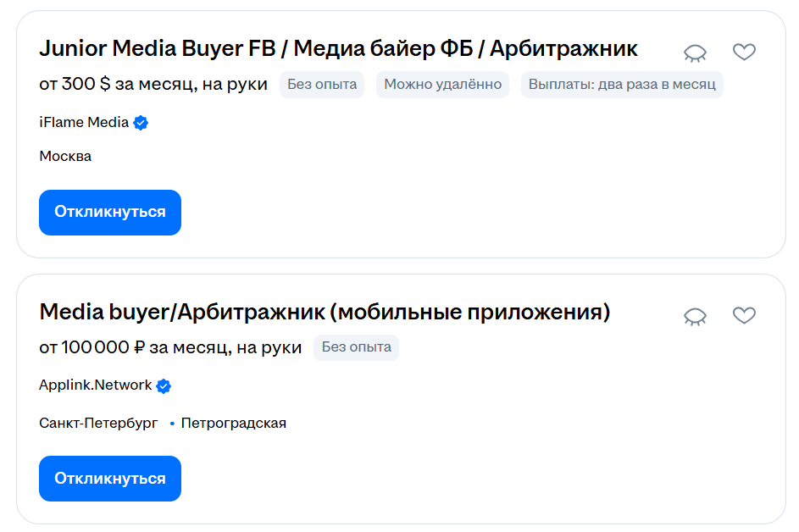
Task: Hide the Junior Media Buyer FB vacancy
Action: click(x=695, y=53)
